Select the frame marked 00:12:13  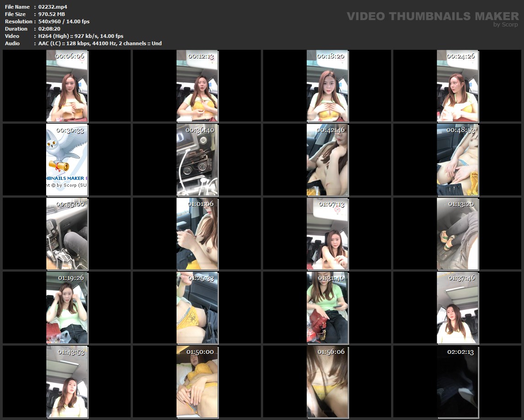click(197, 86)
